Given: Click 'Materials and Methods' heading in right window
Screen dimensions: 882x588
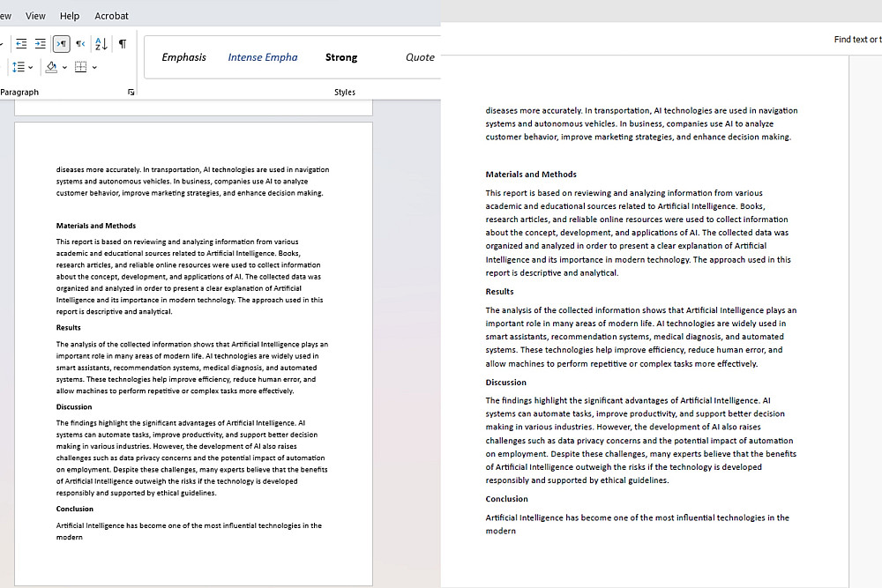Looking at the screenshot, I should (531, 175).
